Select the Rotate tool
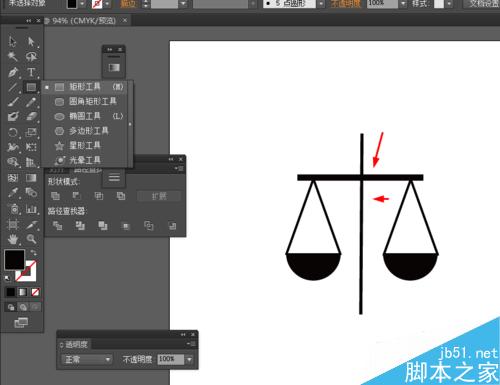 tap(13, 132)
